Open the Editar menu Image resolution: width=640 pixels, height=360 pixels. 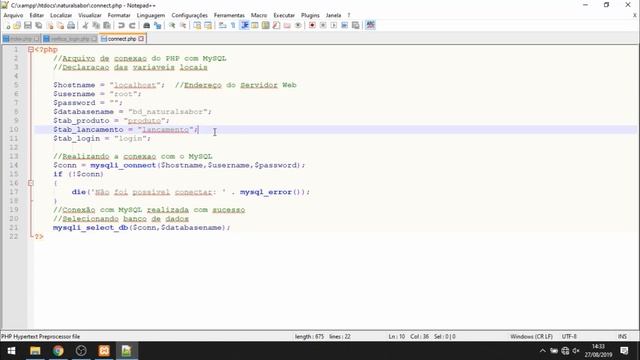[36, 15]
